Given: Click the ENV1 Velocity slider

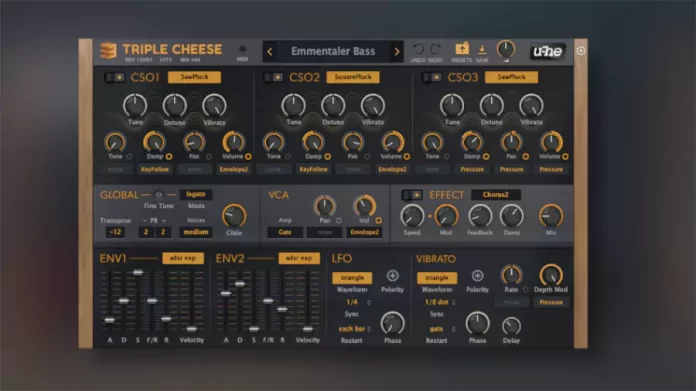Looking at the screenshot, I should coord(192,329).
